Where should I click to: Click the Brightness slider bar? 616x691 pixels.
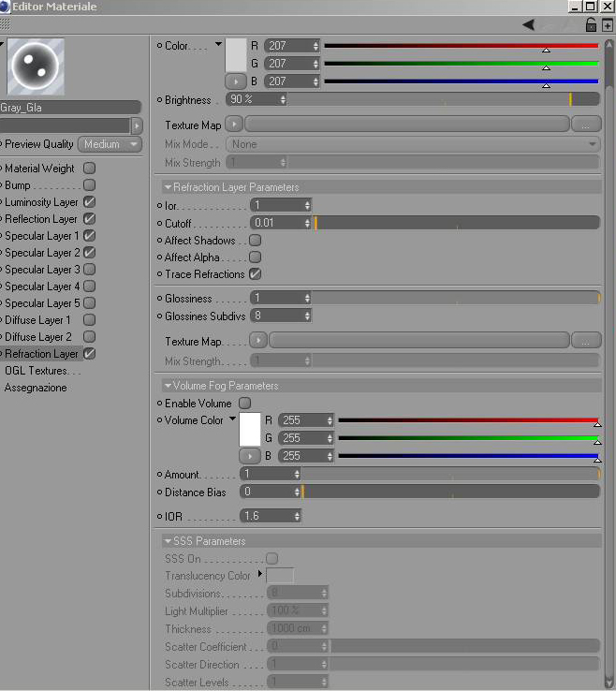click(x=443, y=99)
